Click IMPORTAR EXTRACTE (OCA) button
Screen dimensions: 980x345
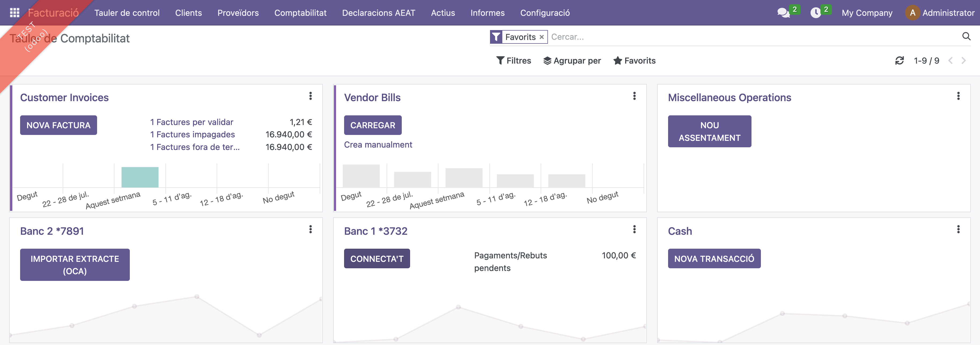(x=75, y=265)
